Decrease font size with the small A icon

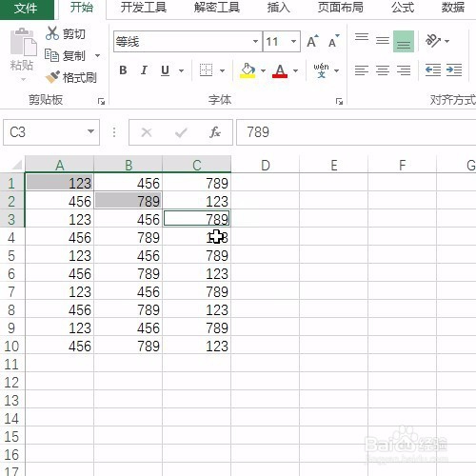tap(334, 41)
